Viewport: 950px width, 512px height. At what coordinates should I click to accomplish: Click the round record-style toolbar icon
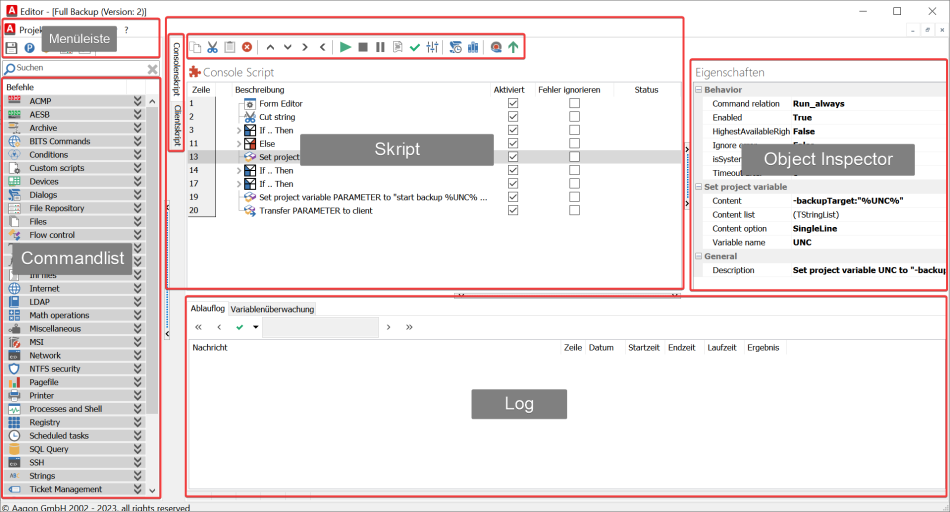[496, 47]
